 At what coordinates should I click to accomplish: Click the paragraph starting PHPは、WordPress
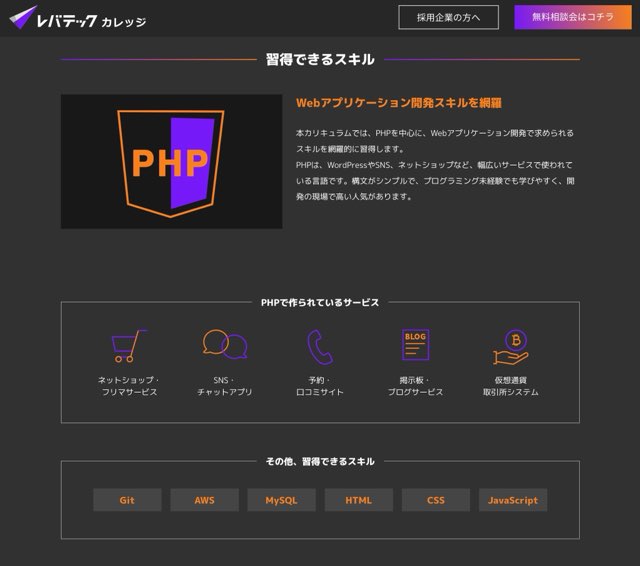click(435, 181)
